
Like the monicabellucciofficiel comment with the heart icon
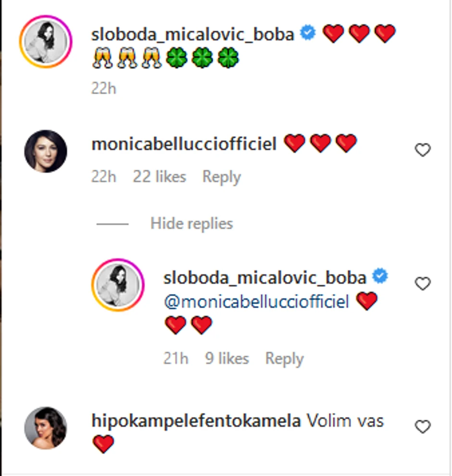click(x=422, y=150)
